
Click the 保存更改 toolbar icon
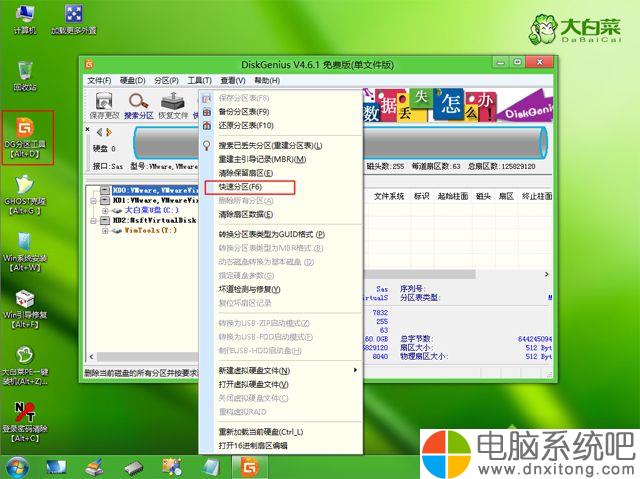tap(104, 105)
